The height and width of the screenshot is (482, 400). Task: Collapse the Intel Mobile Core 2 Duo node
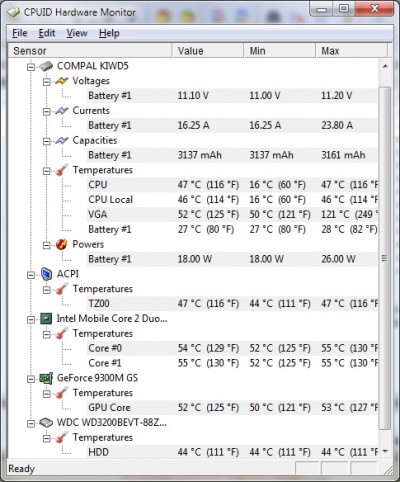coord(31,320)
